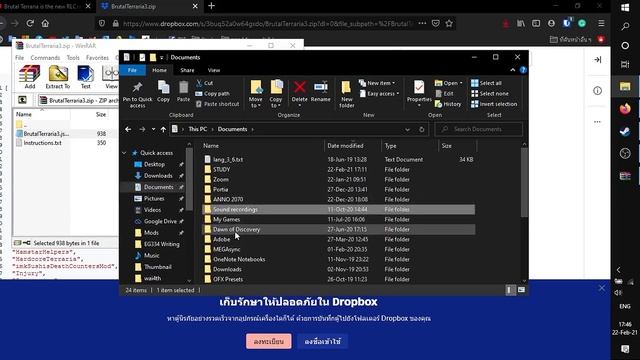Open WinRAR Tools menu
This screenshot has height=360, width=640.
pos(73,58)
